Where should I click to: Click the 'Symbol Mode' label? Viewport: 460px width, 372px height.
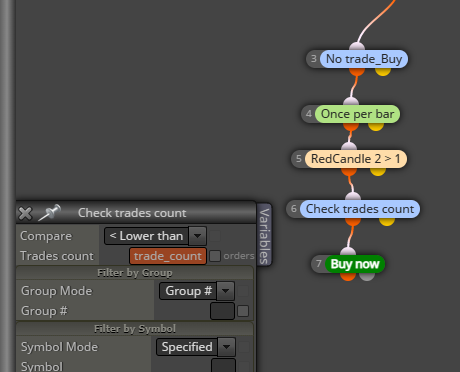[x=60, y=347]
